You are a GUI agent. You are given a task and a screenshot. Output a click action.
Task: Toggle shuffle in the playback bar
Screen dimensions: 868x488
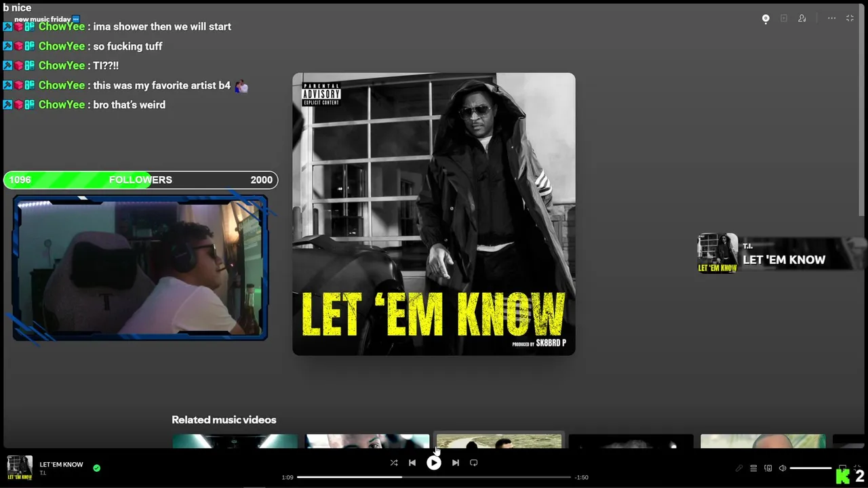coord(394,463)
